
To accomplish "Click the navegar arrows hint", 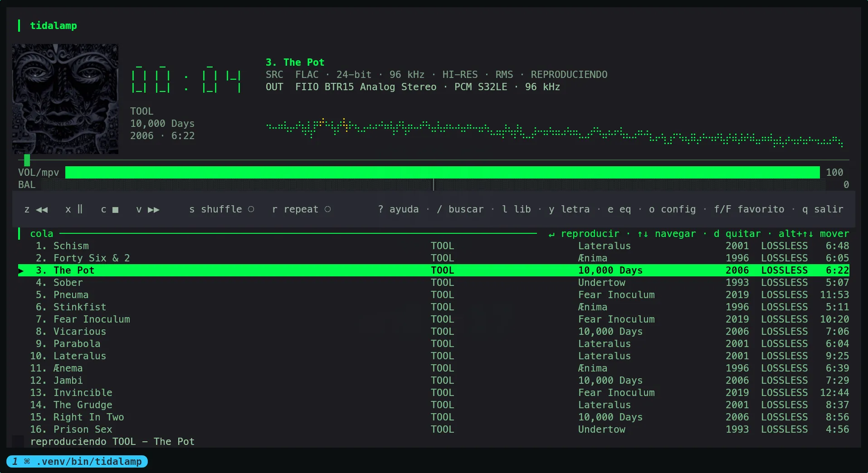I will (x=667, y=234).
